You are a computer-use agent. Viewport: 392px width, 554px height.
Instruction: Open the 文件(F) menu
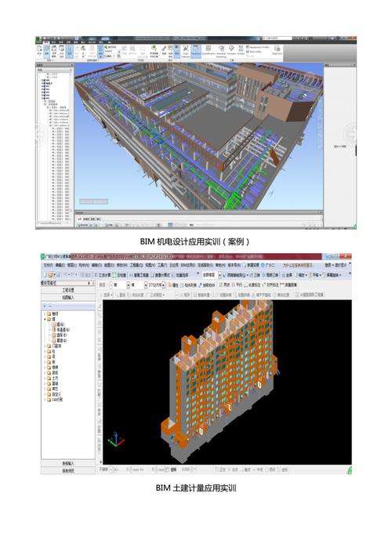(49, 265)
